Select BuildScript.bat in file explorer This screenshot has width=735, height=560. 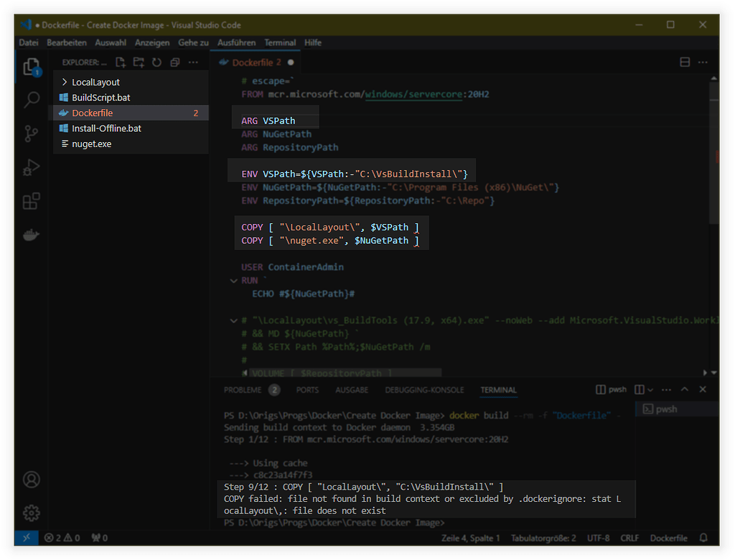click(x=101, y=98)
